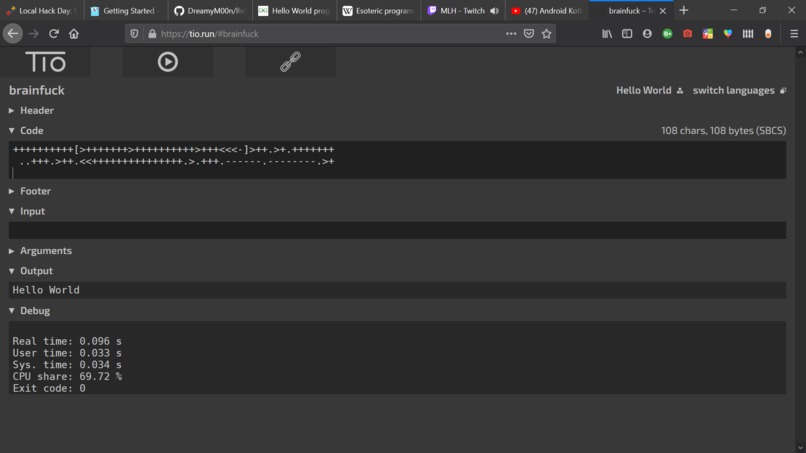Copy permalink using the chain link icon
The image size is (806, 453).
pyautogui.click(x=290, y=62)
